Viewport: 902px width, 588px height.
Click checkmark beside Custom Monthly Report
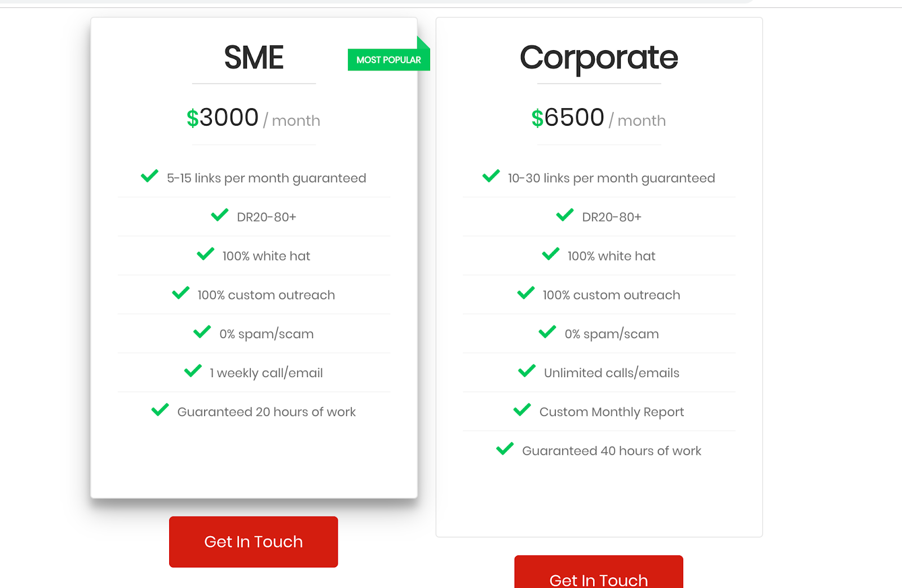point(522,410)
